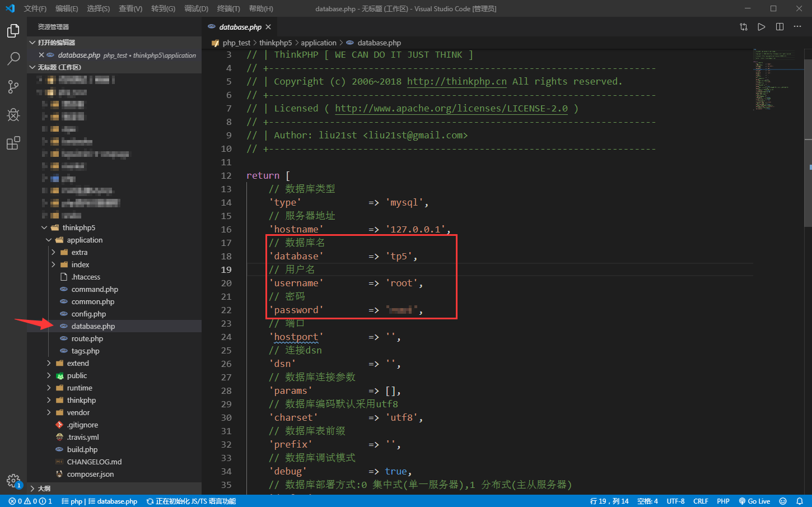This screenshot has height=507, width=812.
Task: Open the Run and Debug view
Action: (x=13, y=115)
